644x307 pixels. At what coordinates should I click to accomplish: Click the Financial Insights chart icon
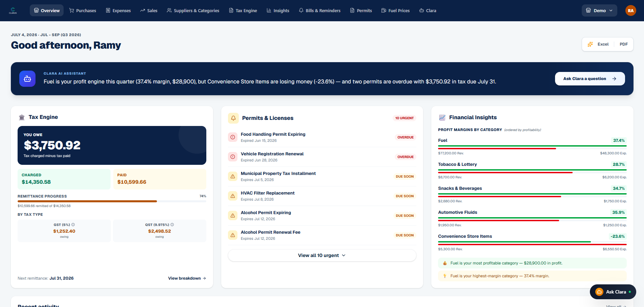tap(442, 118)
